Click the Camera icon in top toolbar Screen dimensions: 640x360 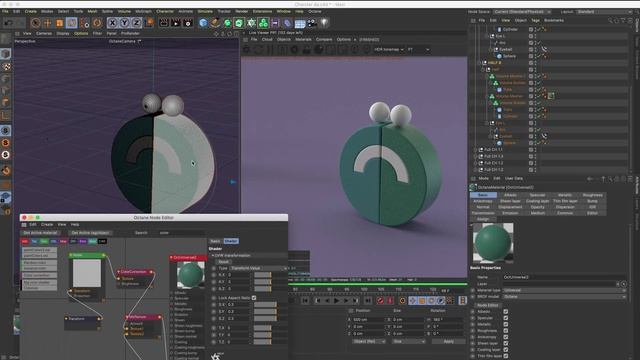312,23
